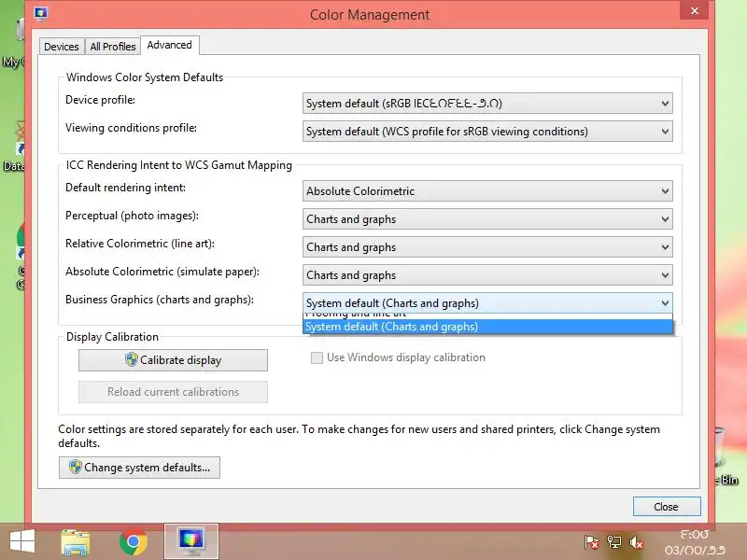Viewport: 747px width, 560px height.
Task: Close the Color Management window with X
Action: point(695,10)
